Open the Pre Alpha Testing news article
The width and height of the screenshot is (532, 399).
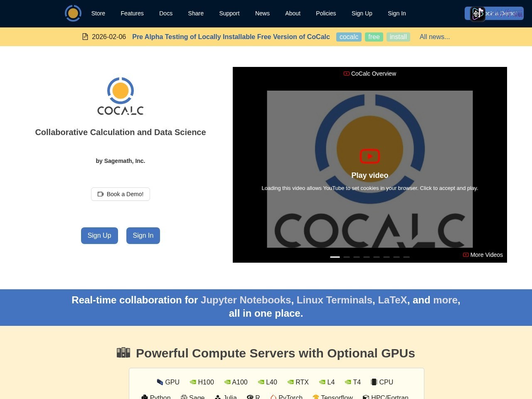[x=231, y=37]
